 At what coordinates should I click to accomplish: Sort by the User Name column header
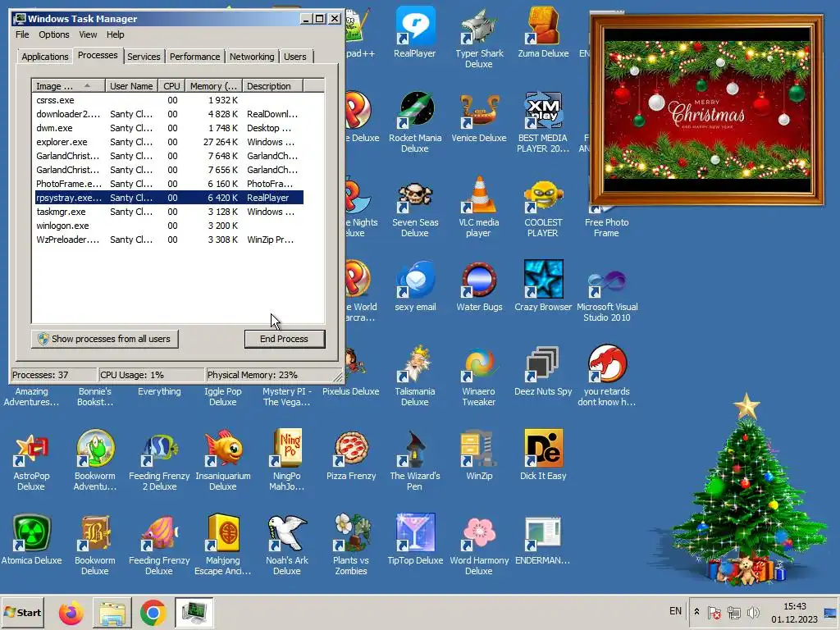point(131,86)
